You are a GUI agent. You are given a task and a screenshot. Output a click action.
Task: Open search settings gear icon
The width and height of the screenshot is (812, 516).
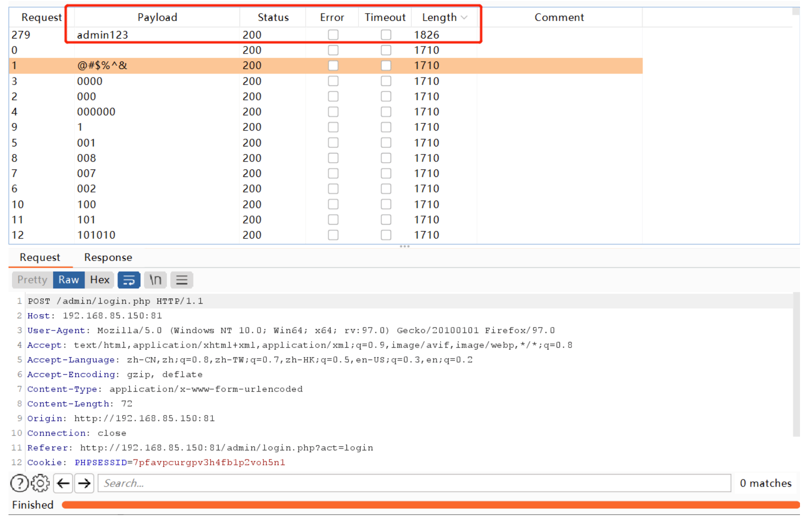pyautogui.click(x=40, y=483)
